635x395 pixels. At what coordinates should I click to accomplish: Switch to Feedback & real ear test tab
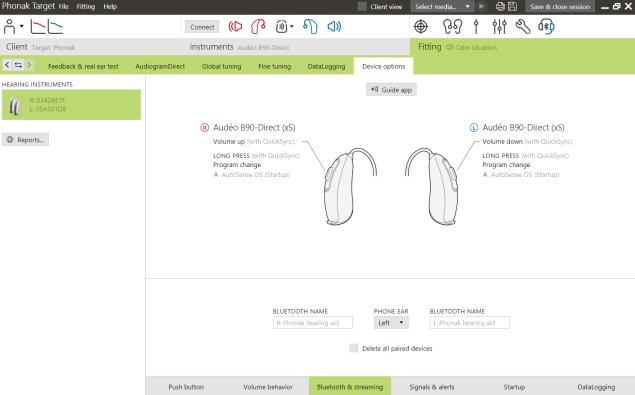83,66
